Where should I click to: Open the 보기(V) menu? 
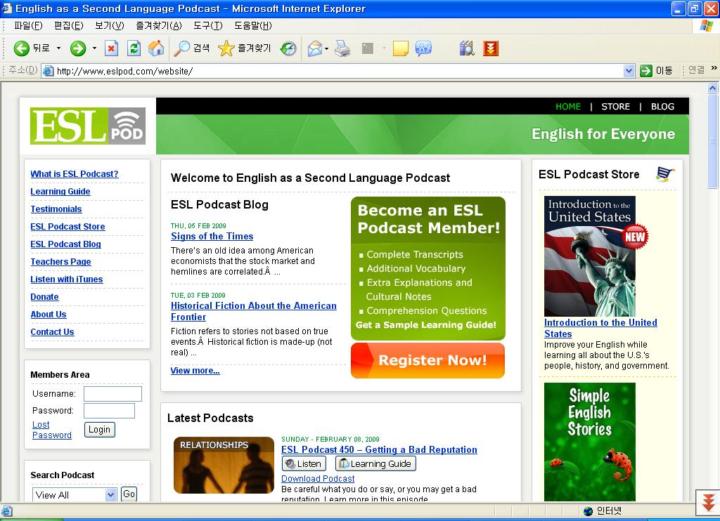click(x=109, y=26)
